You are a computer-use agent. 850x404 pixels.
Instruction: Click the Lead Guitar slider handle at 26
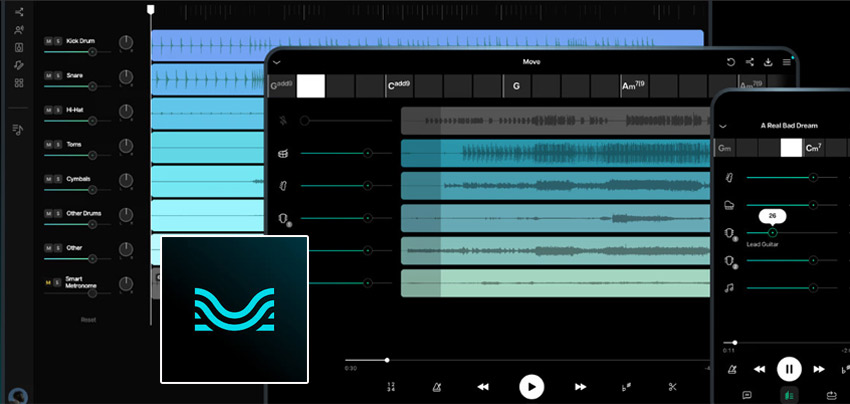tap(772, 233)
